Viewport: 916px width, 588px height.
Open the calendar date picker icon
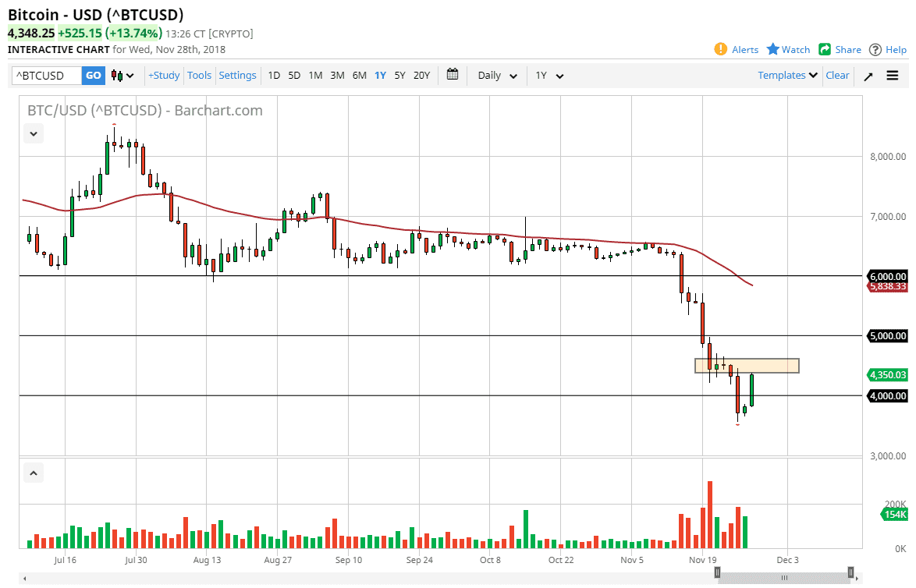pos(453,75)
